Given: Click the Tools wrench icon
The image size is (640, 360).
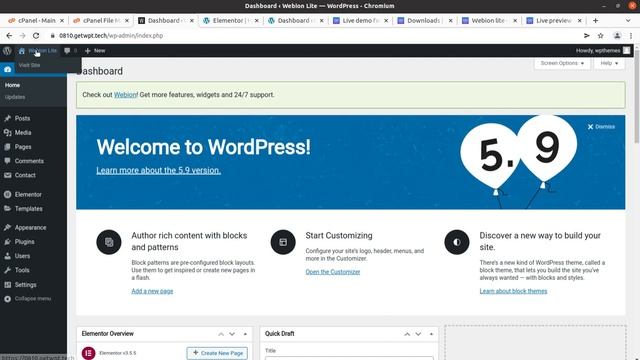Looking at the screenshot, I should (7, 270).
